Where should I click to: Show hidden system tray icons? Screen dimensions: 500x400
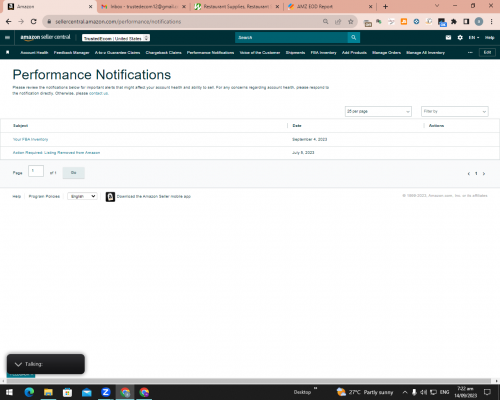pos(405,392)
